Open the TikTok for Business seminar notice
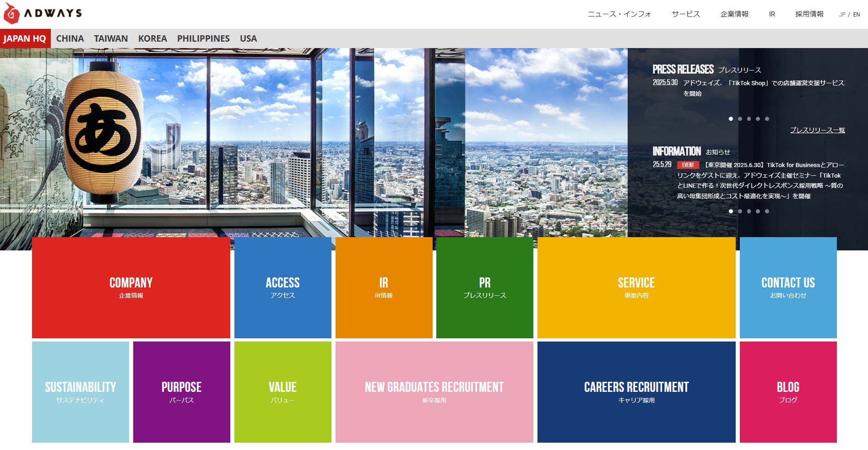 (761, 180)
